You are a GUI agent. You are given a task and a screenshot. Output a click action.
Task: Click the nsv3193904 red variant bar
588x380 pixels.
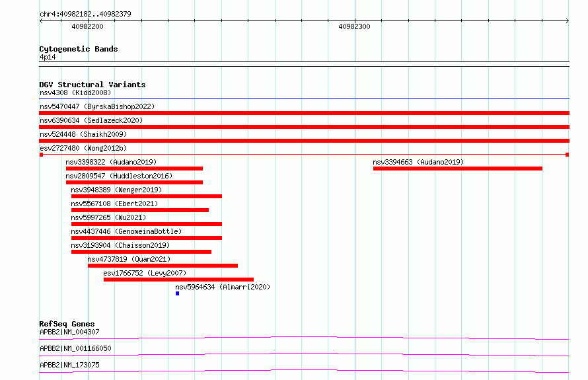(141, 252)
